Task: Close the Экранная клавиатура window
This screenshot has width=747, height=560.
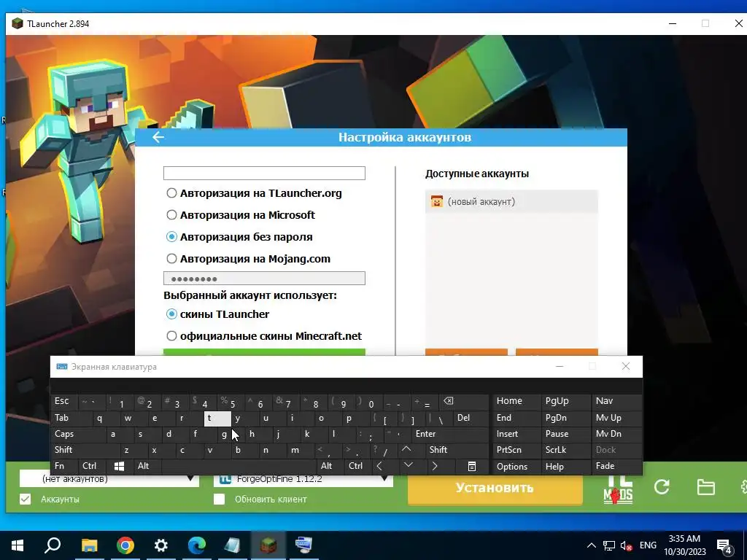Action: 626,366
